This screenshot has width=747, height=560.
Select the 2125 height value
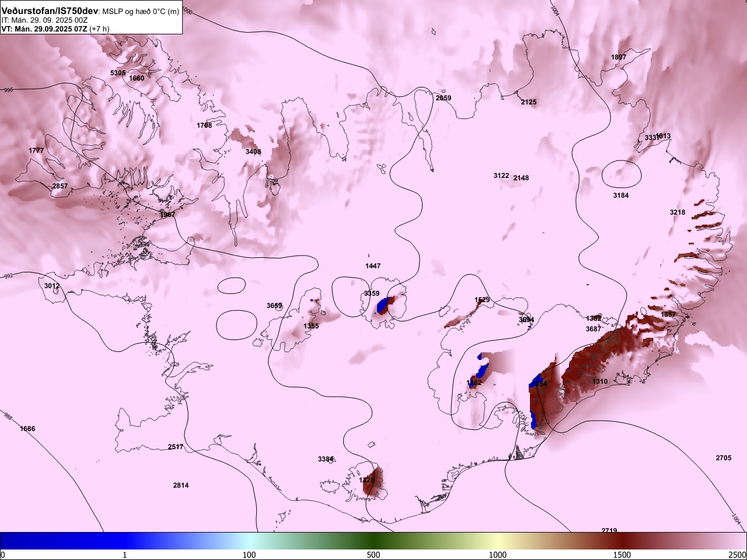point(529,102)
